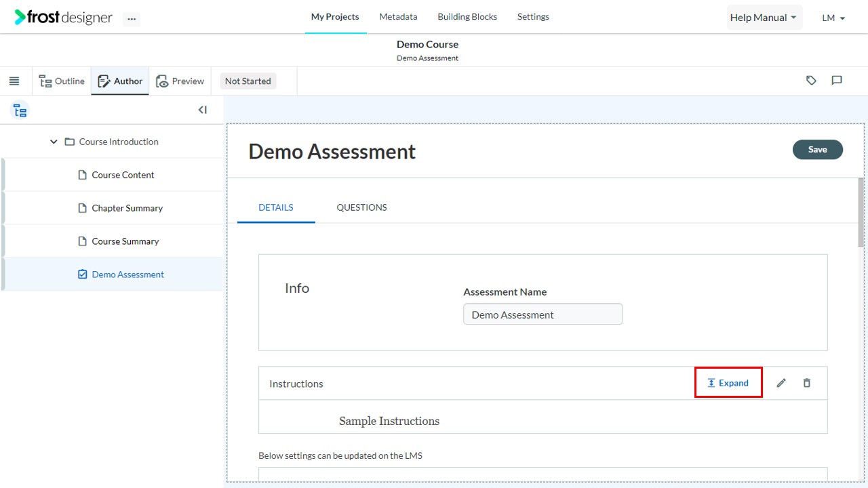Edit Instructions with the pencil icon
Viewport: 868px width, 488px height.
pyautogui.click(x=781, y=383)
